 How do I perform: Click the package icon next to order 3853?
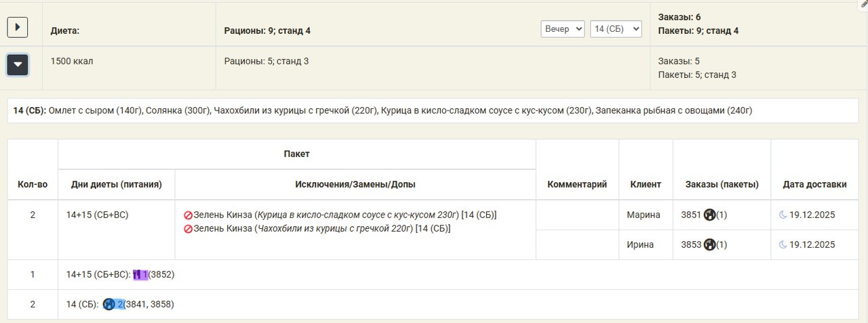point(710,244)
